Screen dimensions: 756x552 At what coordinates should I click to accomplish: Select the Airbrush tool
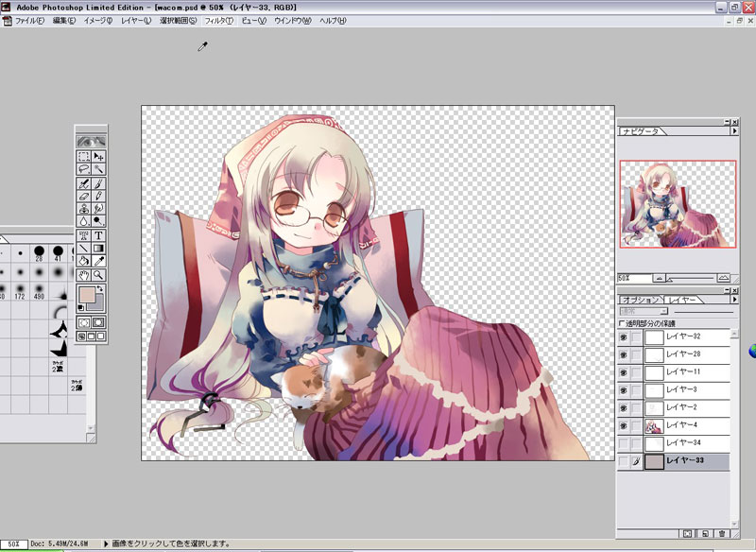click(84, 183)
